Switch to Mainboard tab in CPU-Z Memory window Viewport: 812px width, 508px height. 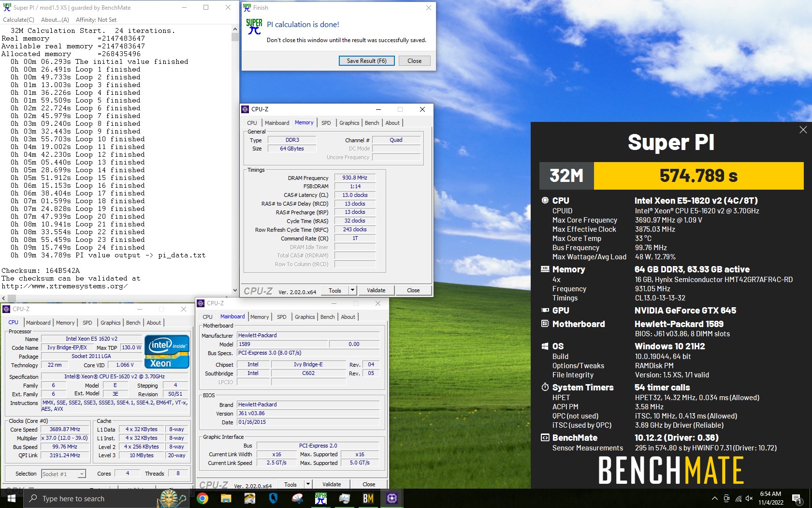pyautogui.click(x=277, y=123)
